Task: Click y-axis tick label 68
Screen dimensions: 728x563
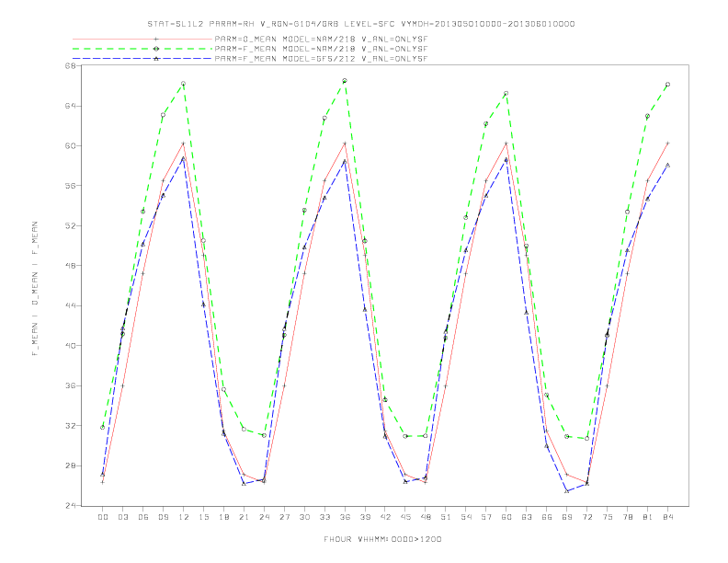Action: [x=70, y=66]
